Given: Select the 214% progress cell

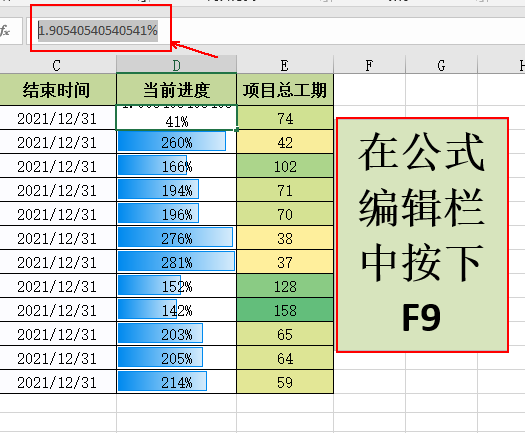Looking at the screenshot, I should [x=176, y=382].
